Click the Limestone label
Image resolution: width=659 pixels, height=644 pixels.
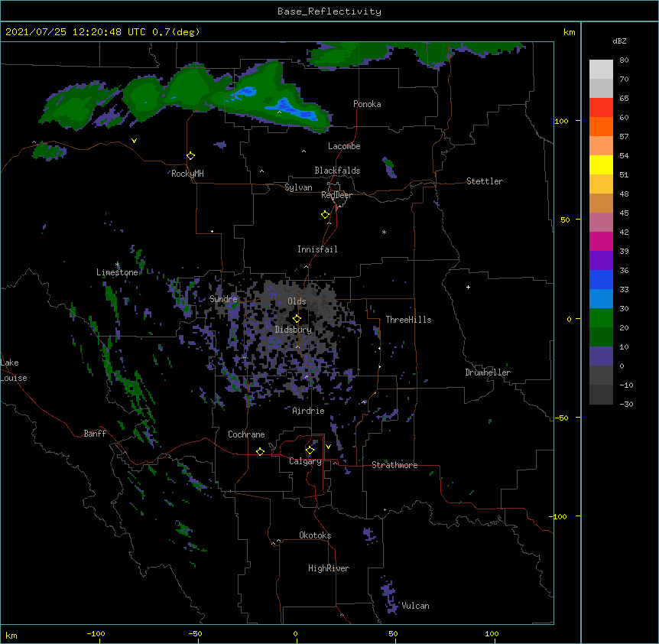(117, 272)
